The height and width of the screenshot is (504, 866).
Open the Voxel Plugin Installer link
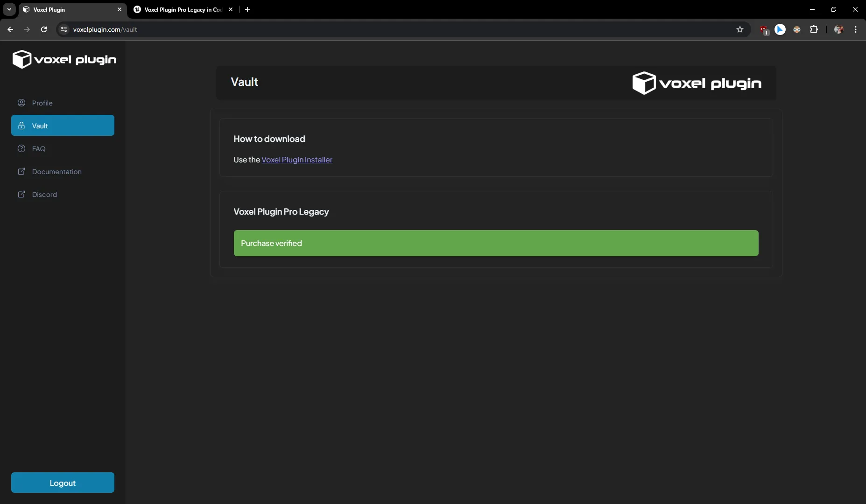coord(296,160)
